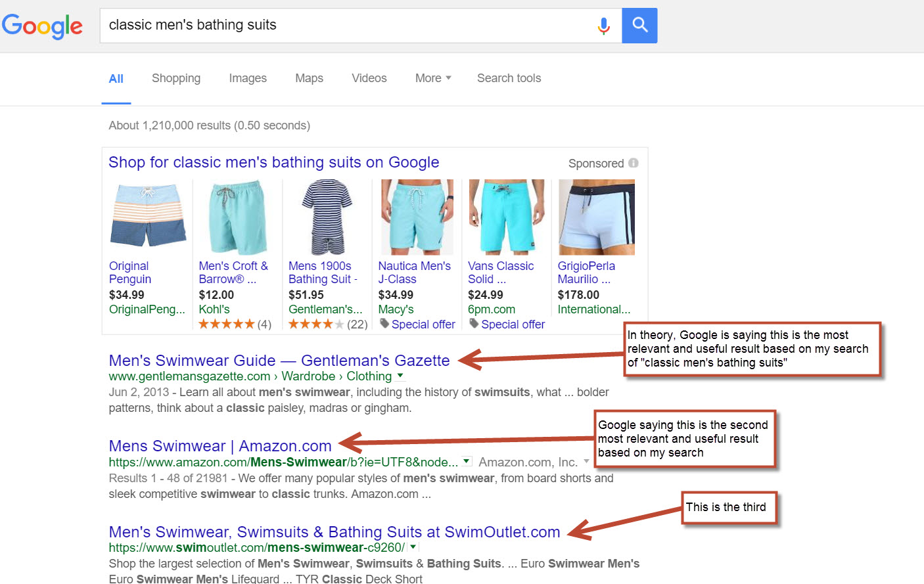
Task: Click International... store name
Action: click(594, 309)
